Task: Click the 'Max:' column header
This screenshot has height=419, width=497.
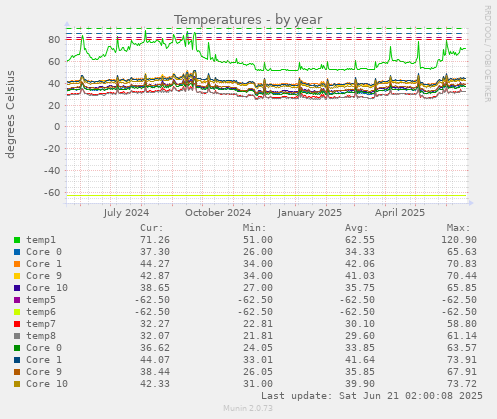Action: (458, 228)
